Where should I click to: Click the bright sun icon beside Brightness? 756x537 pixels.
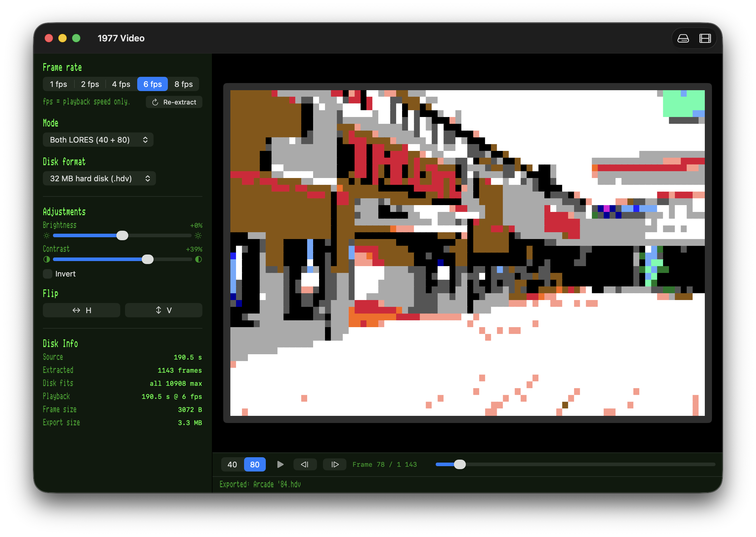[198, 235]
